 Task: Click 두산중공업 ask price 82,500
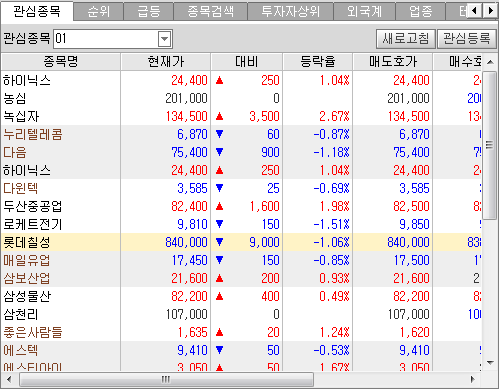(x=411, y=206)
